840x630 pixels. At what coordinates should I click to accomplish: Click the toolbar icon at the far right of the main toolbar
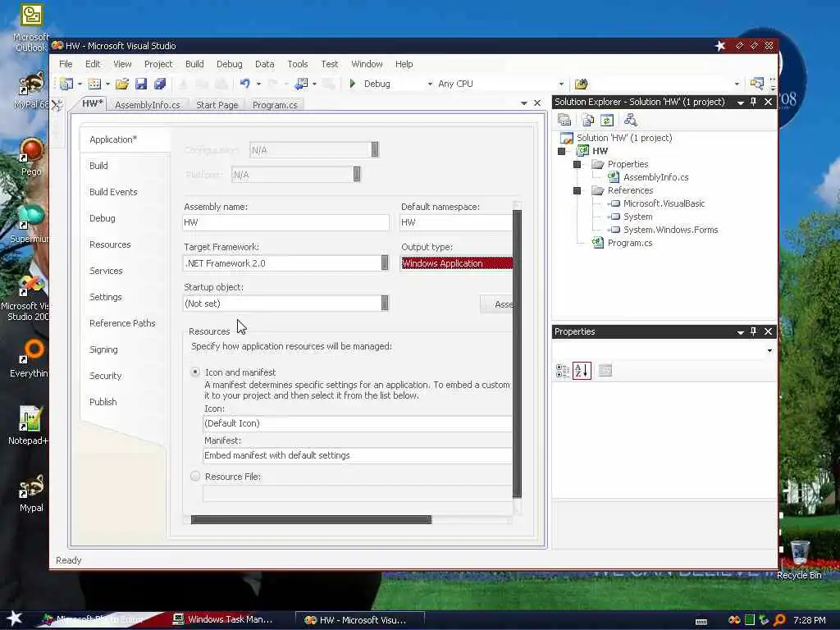coord(756,84)
